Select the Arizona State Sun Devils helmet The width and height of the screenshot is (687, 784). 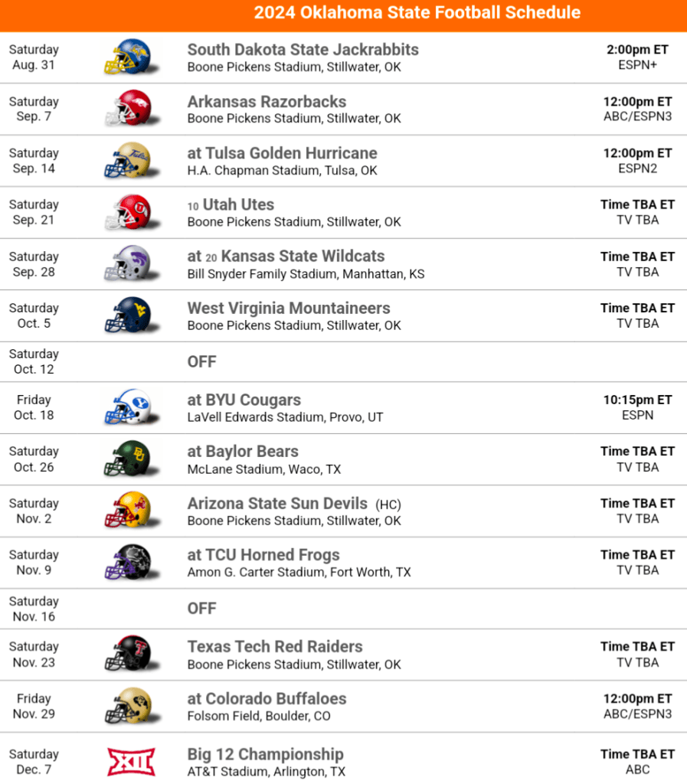pyautogui.click(x=128, y=511)
